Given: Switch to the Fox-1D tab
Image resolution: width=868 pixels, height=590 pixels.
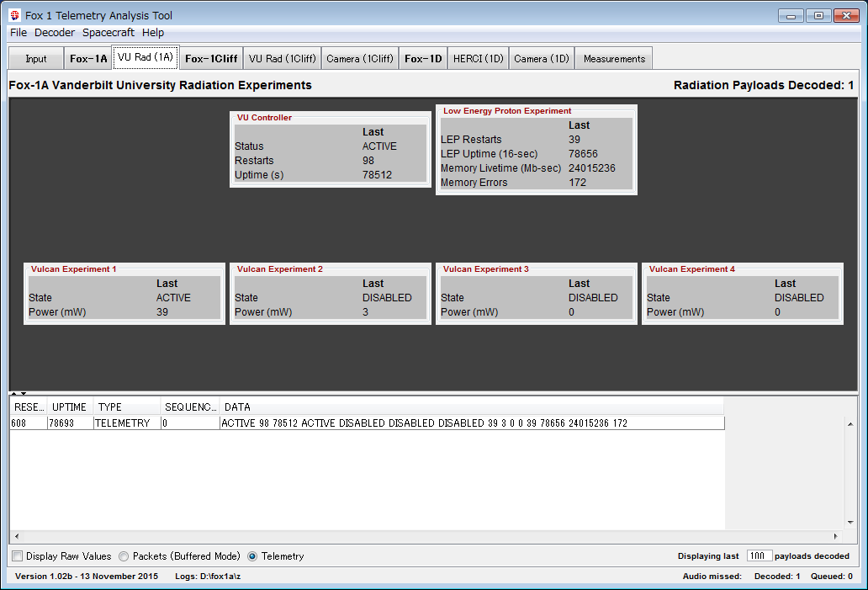Looking at the screenshot, I should coord(423,59).
